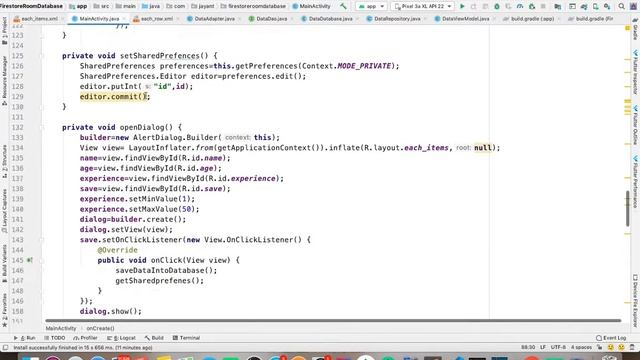Image resolution: width=640 pixels, height=360 pixels.
Task: Open the Build tool window button
Action: [154, 338]
